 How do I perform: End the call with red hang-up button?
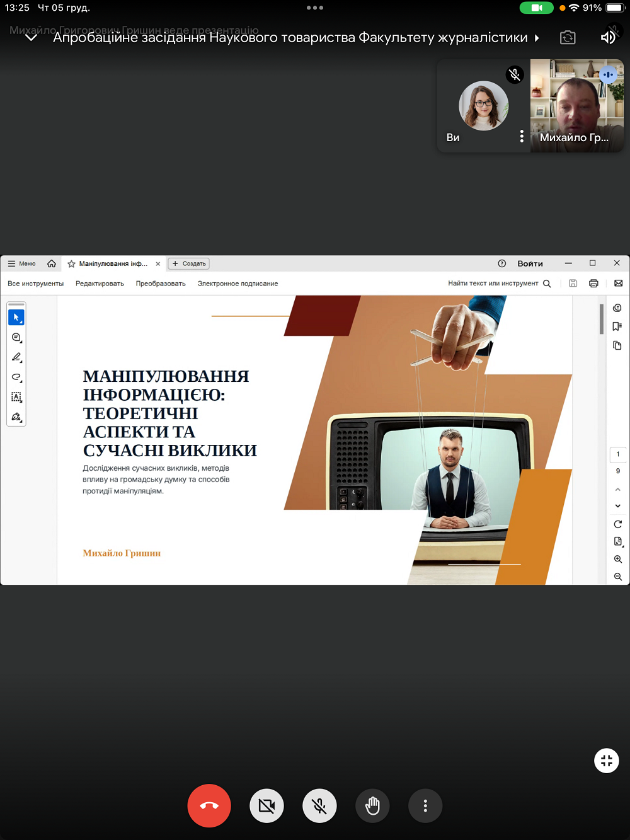pos(209,805)
